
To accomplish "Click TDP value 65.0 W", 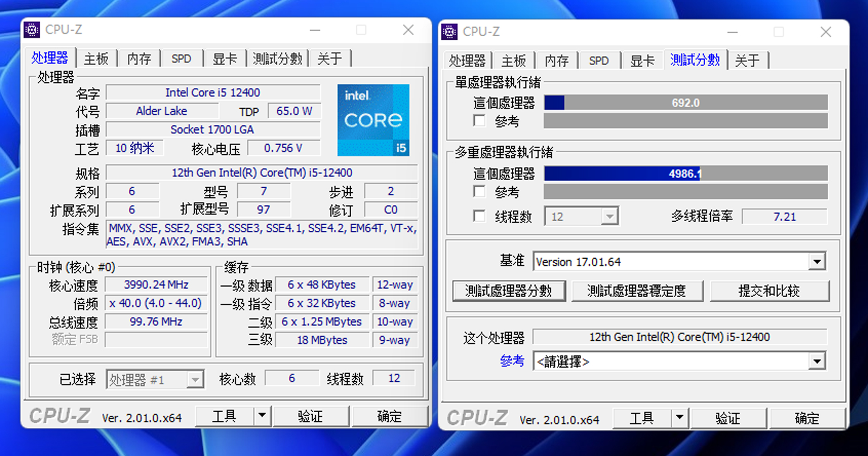I will 294,111.
